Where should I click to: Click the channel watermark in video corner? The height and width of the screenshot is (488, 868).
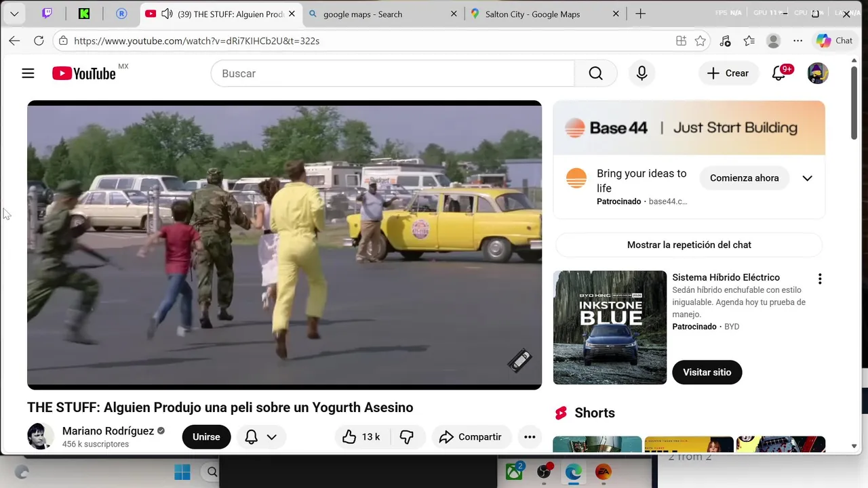click(520, 361)
